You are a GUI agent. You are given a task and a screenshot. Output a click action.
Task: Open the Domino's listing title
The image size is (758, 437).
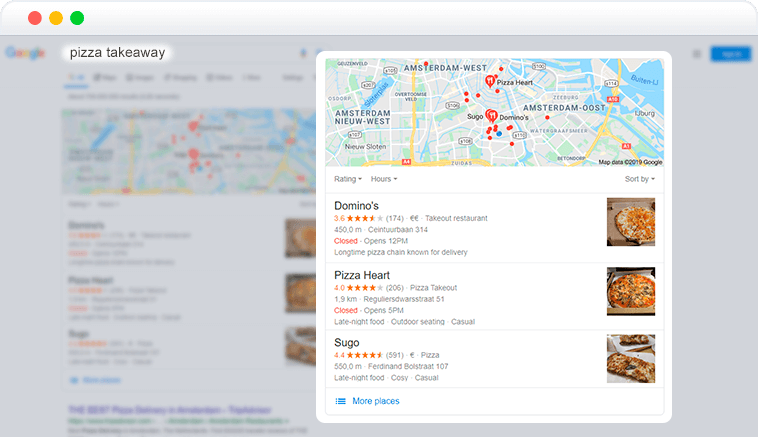pos(356,205)
